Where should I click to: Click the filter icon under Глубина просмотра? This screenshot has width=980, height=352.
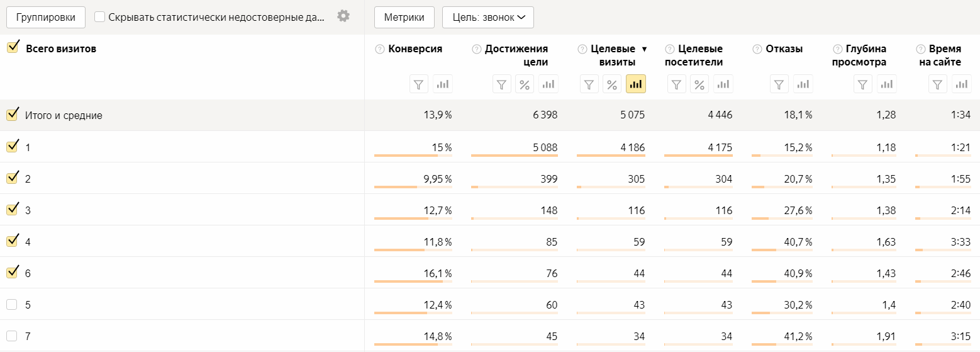click(x=864, y=84)
